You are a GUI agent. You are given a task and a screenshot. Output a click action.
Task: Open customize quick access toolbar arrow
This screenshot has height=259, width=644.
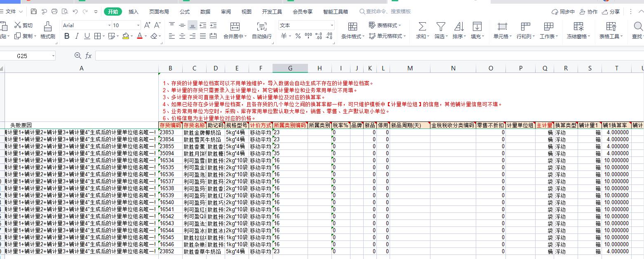tap(96, 12)
